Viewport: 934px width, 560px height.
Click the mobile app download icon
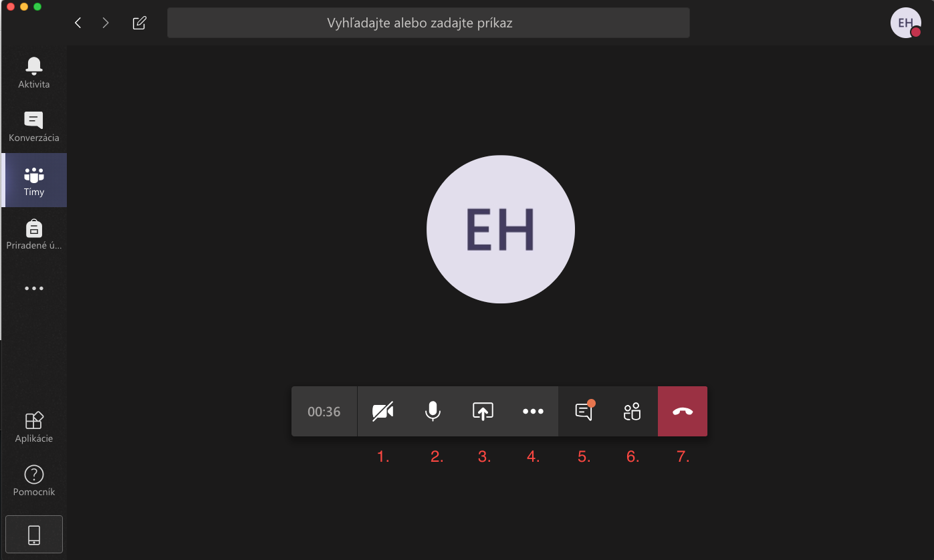click(x=34, y=535)
